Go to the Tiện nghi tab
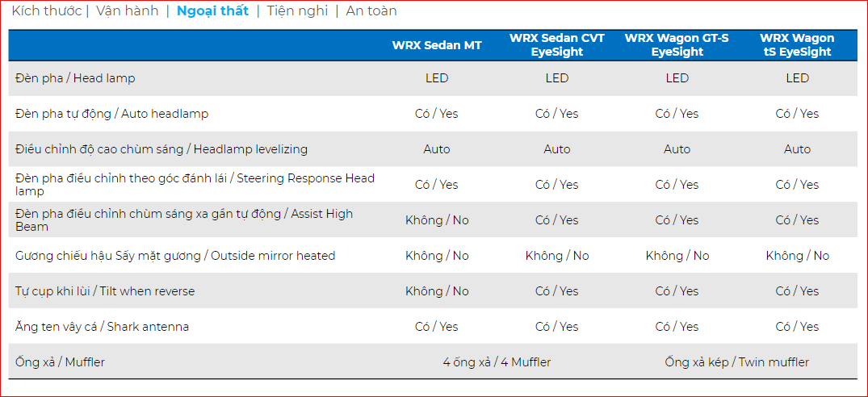Image resolution: width=868 pixels, height=397 pixels. (297, 11)
